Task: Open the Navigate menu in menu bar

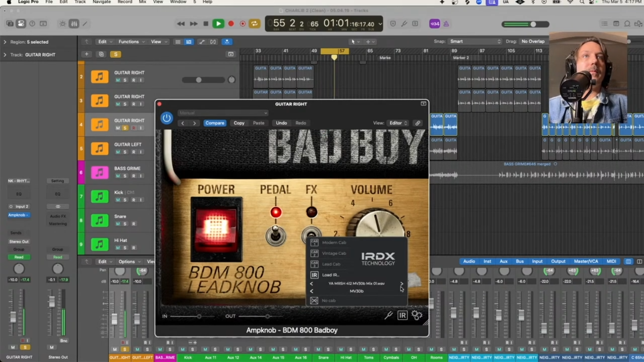Action: click(x=102, y=2)
